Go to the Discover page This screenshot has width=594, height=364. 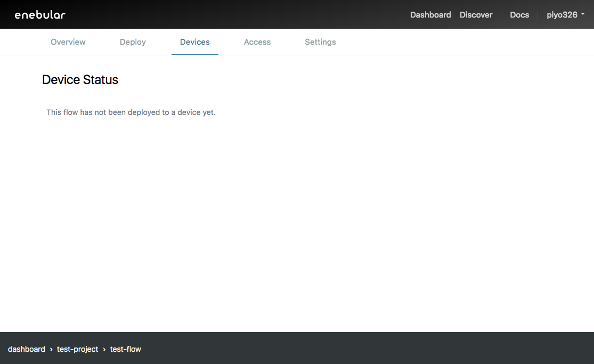476,15
